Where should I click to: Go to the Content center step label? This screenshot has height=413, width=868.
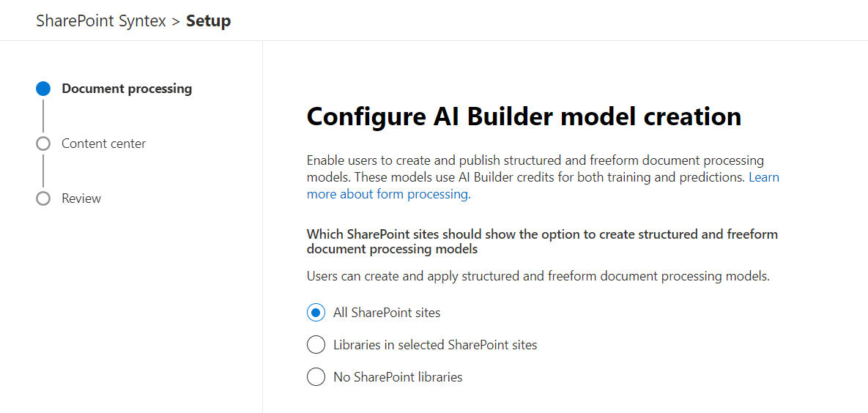(x=103, y=144)
